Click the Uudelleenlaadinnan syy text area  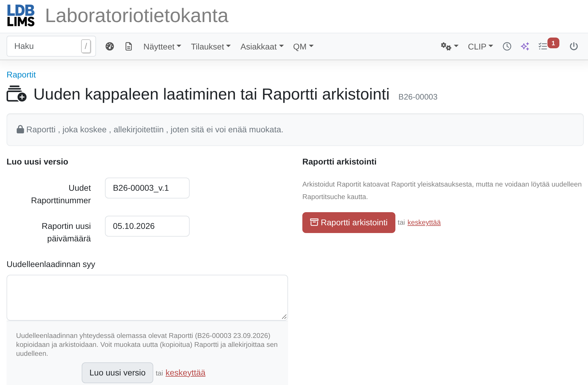click(x=147, y=298)
